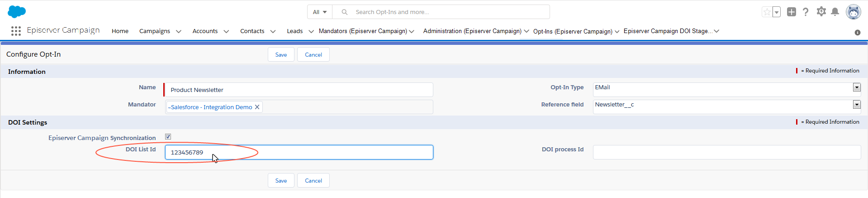Click the Name input field
Screen dimensions: 868x198
point(299,90)
